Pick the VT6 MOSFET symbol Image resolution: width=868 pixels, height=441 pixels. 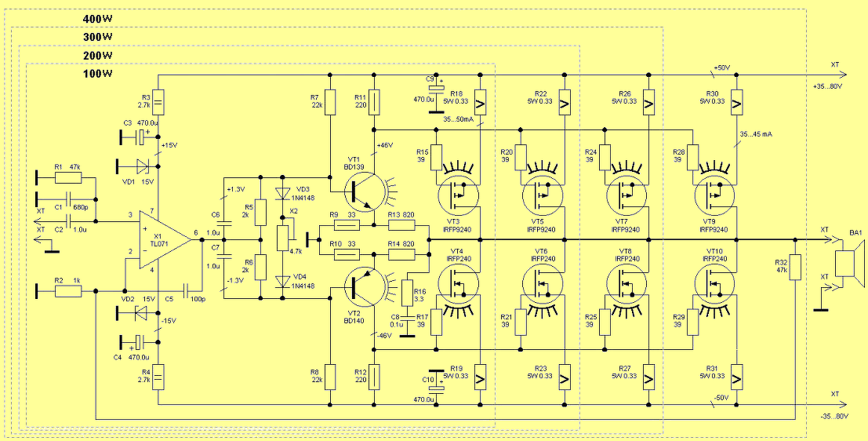click(x=543, y=283)
